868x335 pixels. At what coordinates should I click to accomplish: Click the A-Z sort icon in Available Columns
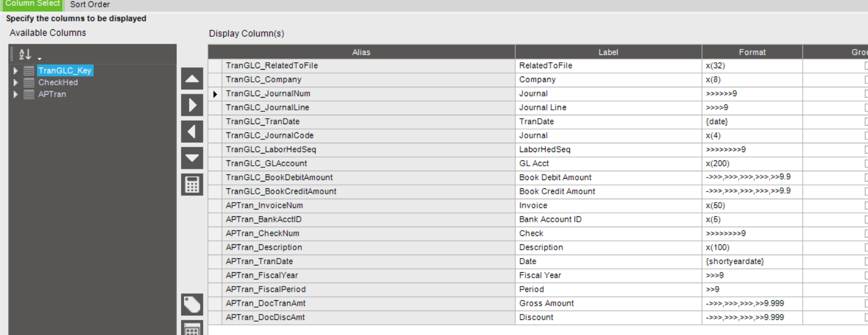(25, 54)
